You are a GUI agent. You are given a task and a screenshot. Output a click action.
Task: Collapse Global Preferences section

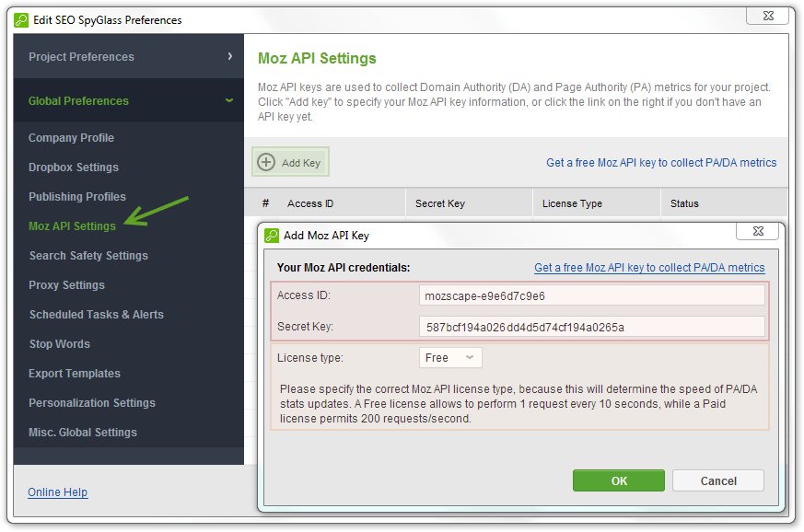tap(129, 100)
